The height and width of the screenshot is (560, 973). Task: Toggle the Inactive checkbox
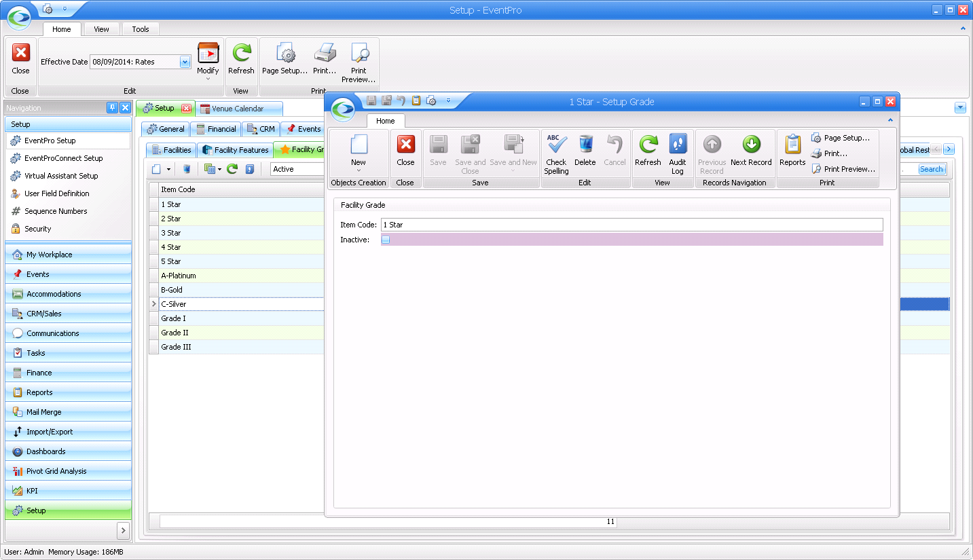pos(386,240)
